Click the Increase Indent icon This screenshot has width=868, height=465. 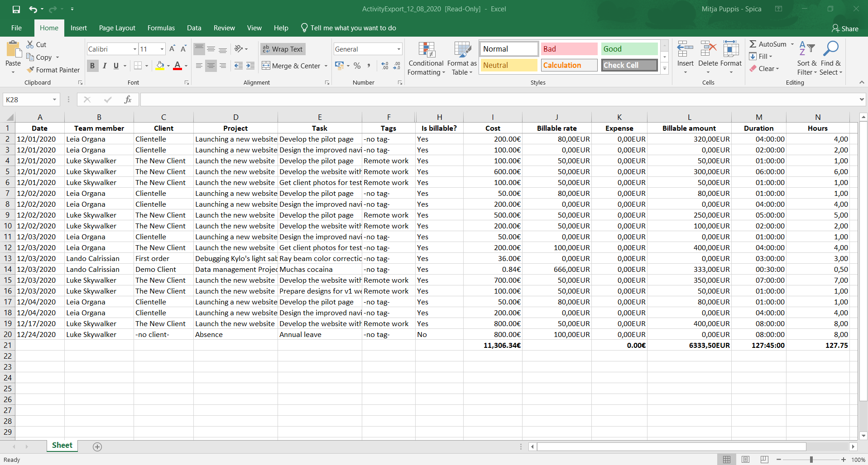pos(250,66)
